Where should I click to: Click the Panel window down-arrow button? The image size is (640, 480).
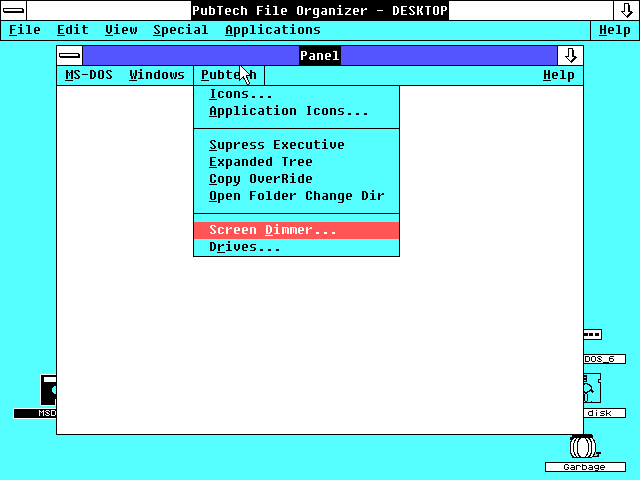point(570,56)
